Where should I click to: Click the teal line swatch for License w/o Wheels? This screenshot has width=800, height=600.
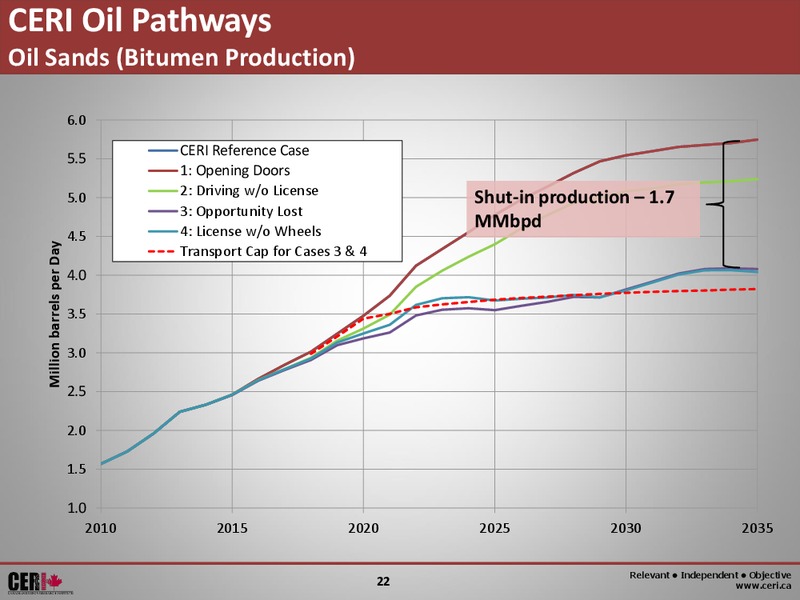pos(163,232)
